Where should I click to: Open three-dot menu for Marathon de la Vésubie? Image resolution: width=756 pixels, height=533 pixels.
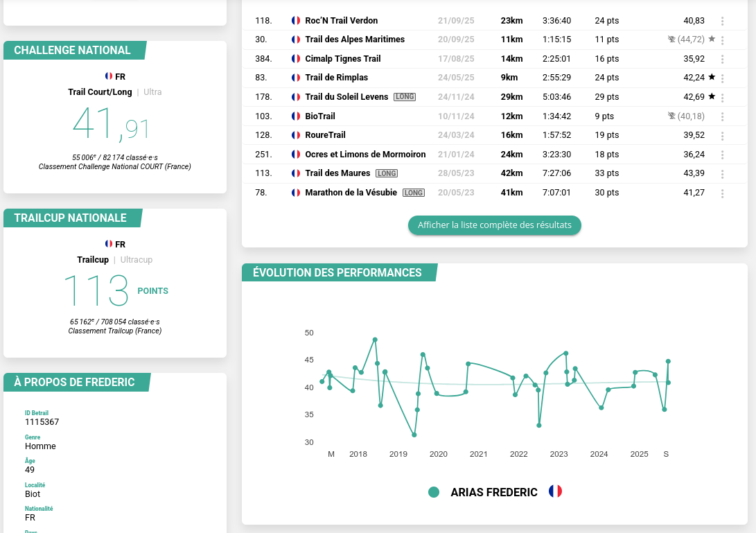723,193
